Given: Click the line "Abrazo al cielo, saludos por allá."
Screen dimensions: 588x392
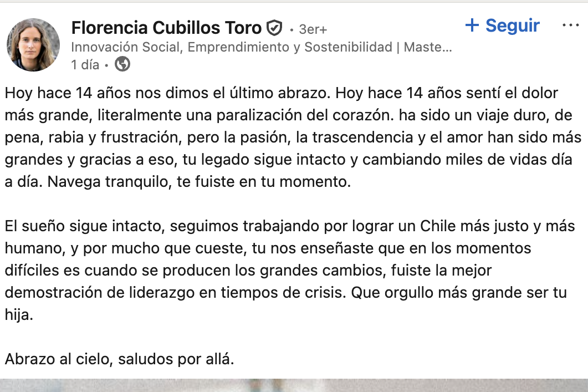Looking at the screenshot, I should [120, 359].
